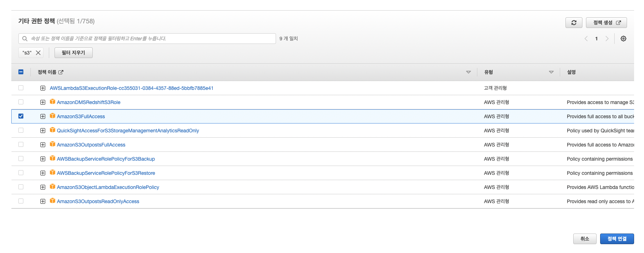Go to the previous page arrow
Viewport: 644px width, 253px height.
coord(586,39)
